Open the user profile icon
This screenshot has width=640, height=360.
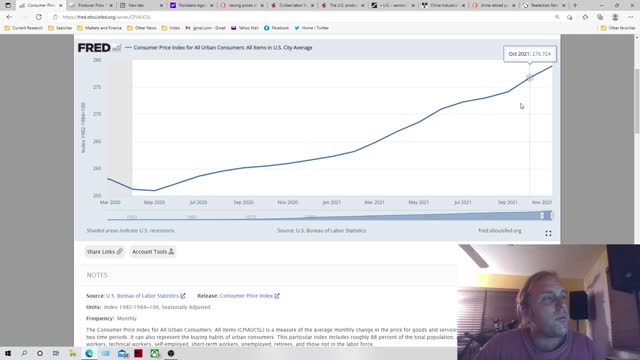615,17
